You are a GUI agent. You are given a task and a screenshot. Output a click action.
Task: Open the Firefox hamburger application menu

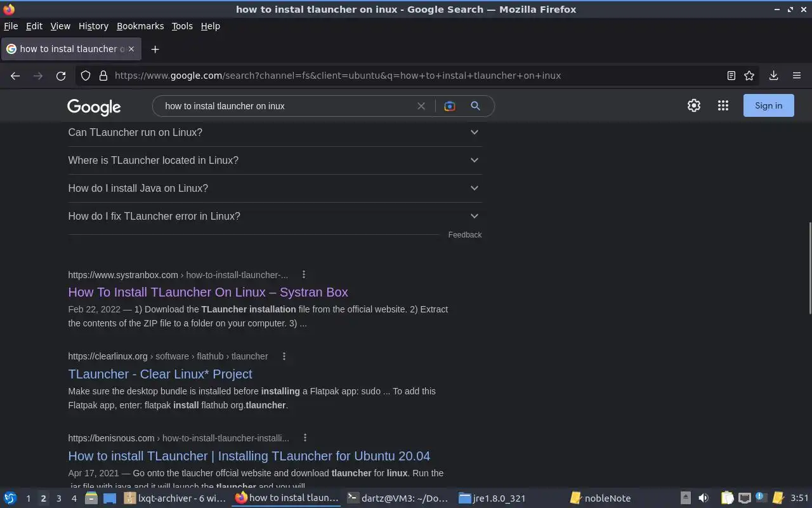pyautogui.click(x=797, y=76)
